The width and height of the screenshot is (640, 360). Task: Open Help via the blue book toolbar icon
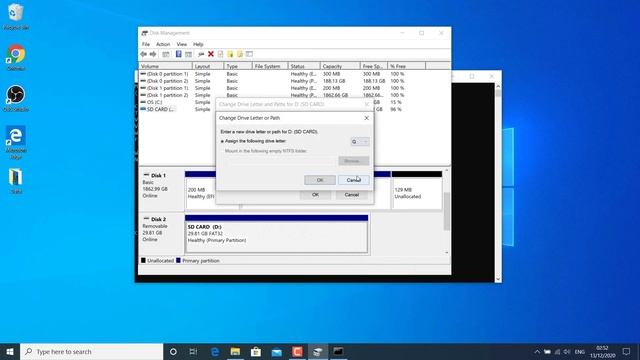[178, 54]
